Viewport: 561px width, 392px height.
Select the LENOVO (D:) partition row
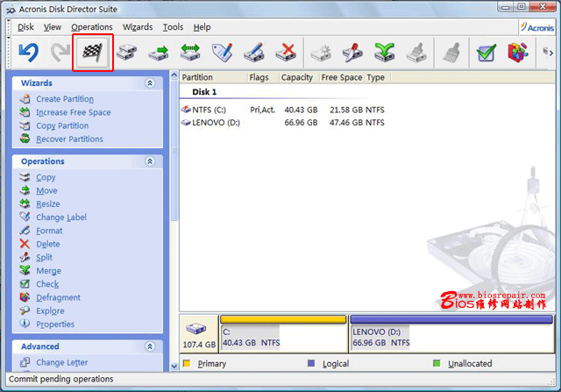(283, 123)
